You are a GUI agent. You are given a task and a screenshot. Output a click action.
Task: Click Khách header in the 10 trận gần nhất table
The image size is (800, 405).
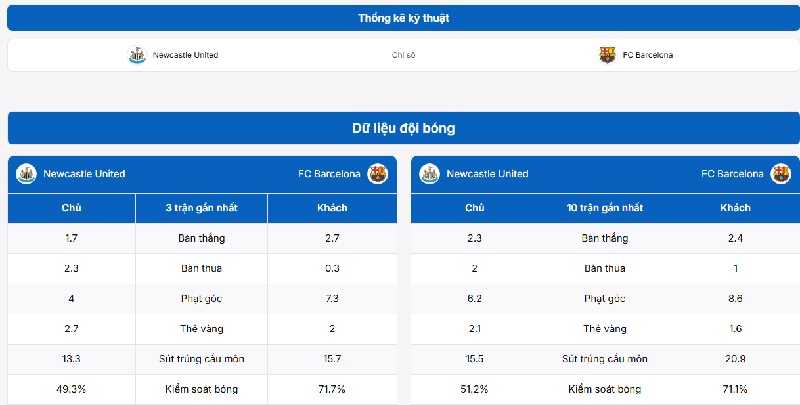[736, 208]
